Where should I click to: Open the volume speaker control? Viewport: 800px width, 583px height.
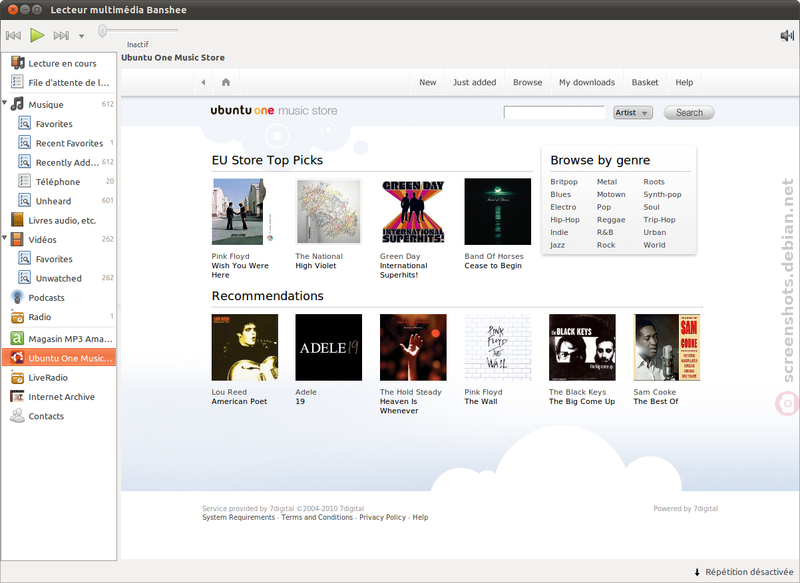click(x=787, y=35)
